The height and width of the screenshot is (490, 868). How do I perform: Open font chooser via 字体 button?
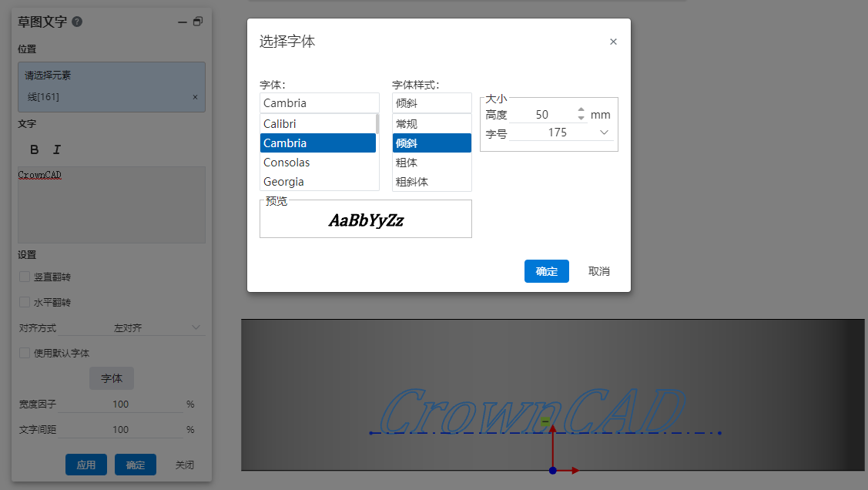click(111, 379)
